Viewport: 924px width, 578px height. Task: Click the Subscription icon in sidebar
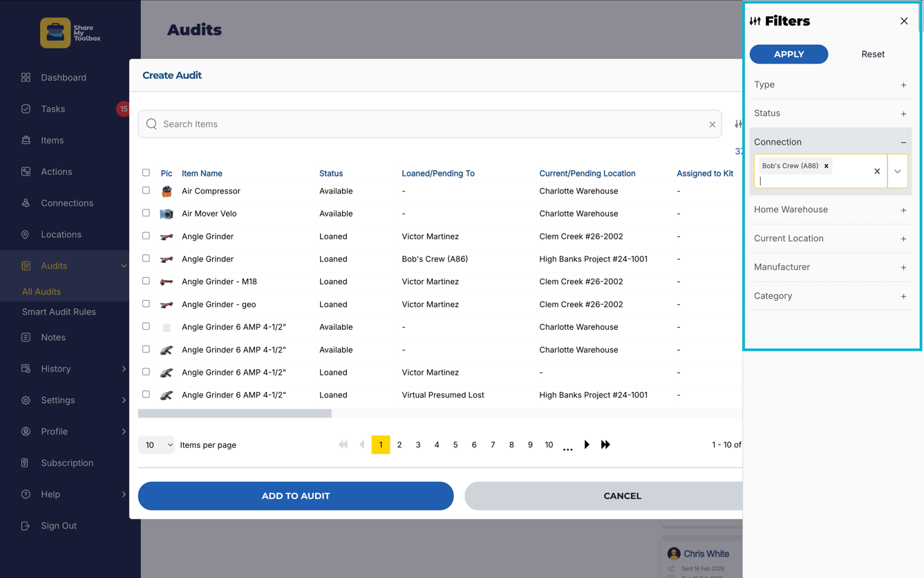click(26, 463)
